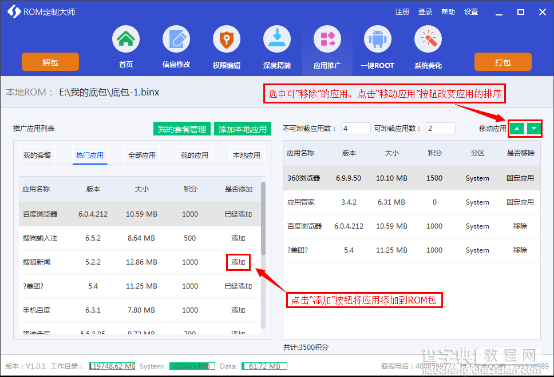554x377 pixels.
Task: Click 已经添加 in left ?美团? row
Action: coord(238,286)
